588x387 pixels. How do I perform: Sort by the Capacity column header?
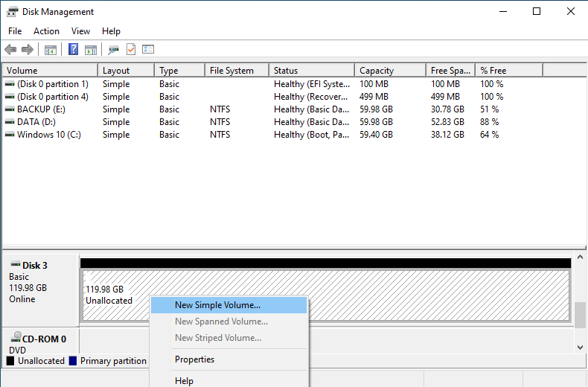click(390, 71)
